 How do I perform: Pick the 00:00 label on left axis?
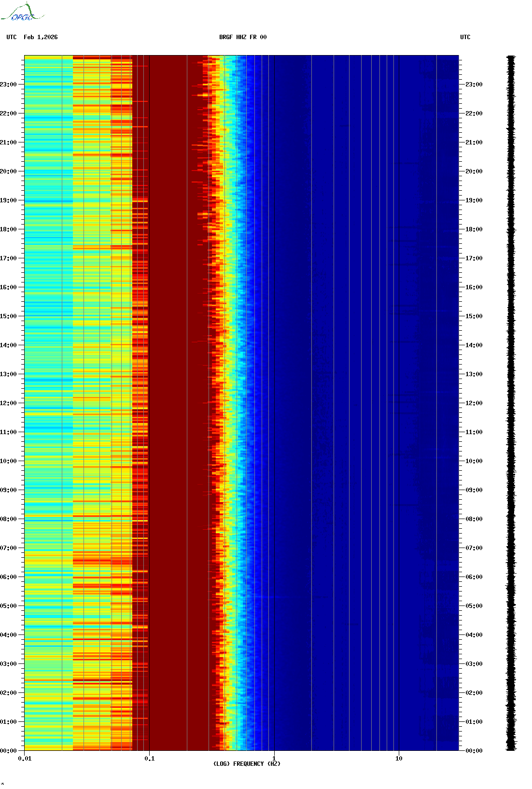pos(8,751)
